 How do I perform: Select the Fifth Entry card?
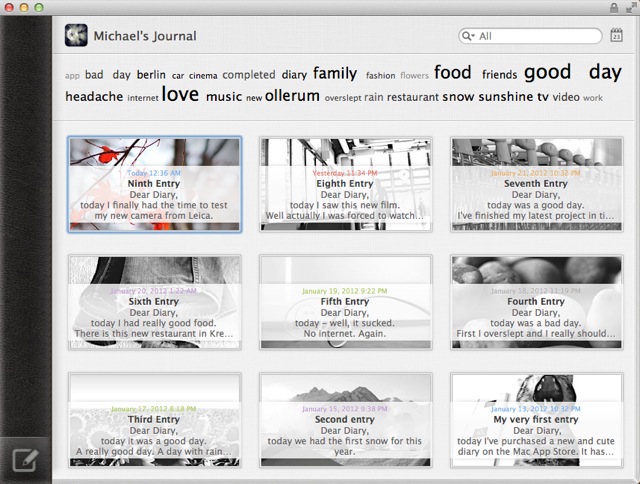[346, 301]
